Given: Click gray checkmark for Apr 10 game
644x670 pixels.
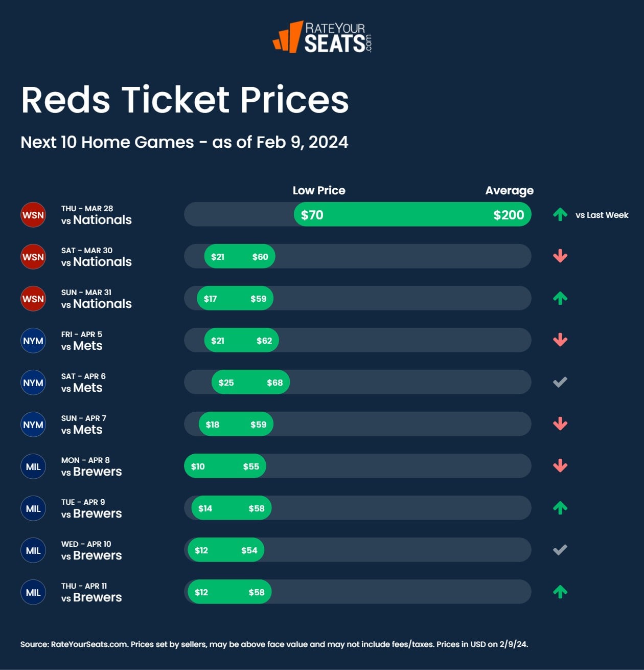Looking at the screenshot, I should 560,550.
